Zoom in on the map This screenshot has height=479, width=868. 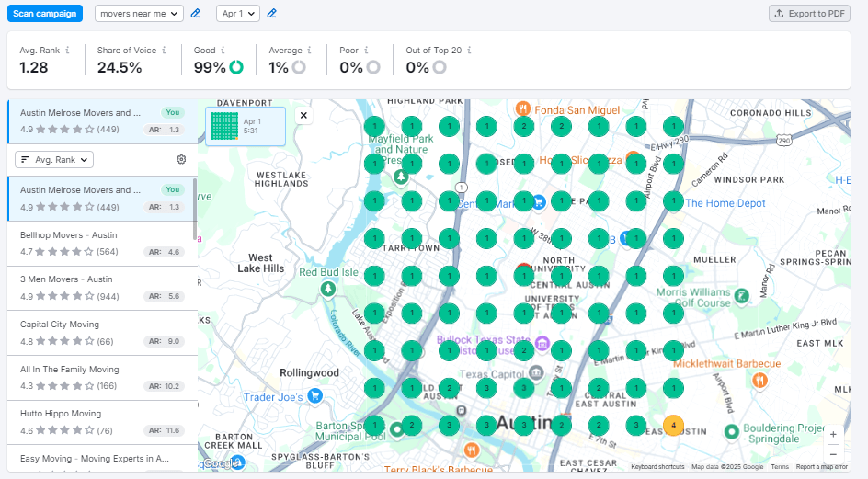tap(833, 435)
